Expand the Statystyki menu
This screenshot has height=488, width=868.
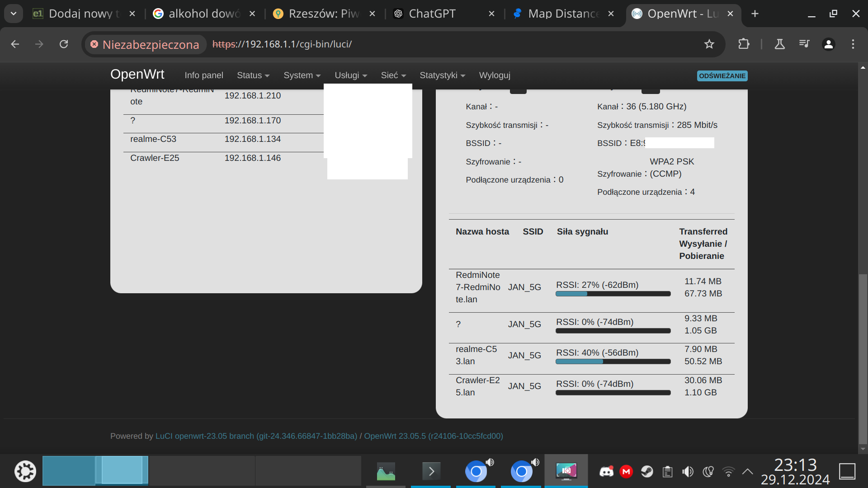[442, 75]
